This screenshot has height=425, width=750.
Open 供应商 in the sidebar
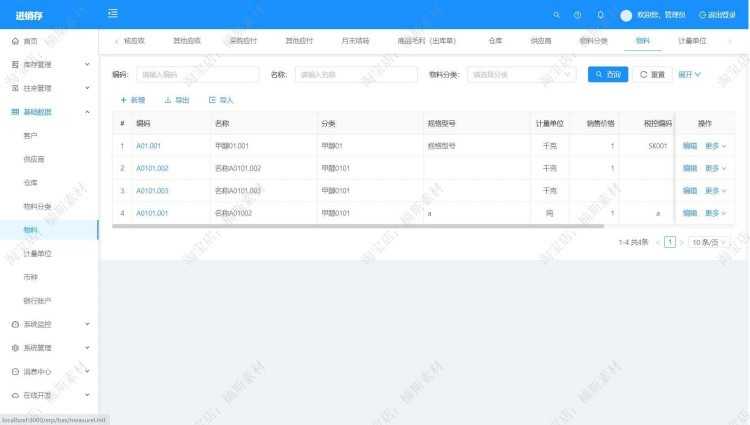(34, 159)
